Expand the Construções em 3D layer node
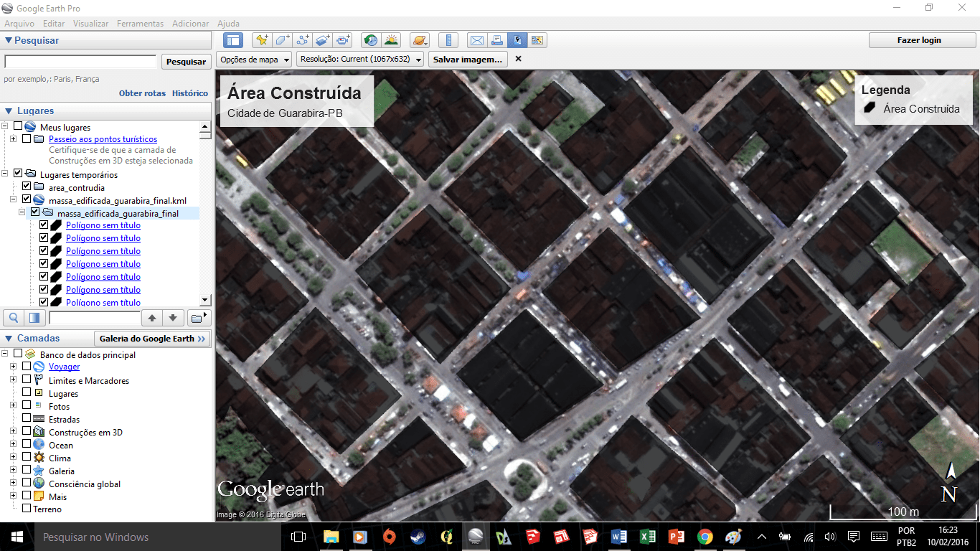This screenshot has height=551, width=980. [x=13, y=432]
